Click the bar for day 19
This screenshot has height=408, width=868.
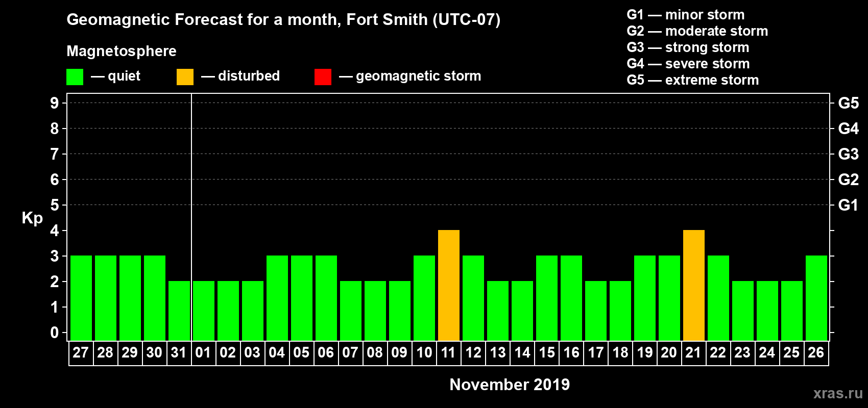pyautogui.click(x=645, y=298)
